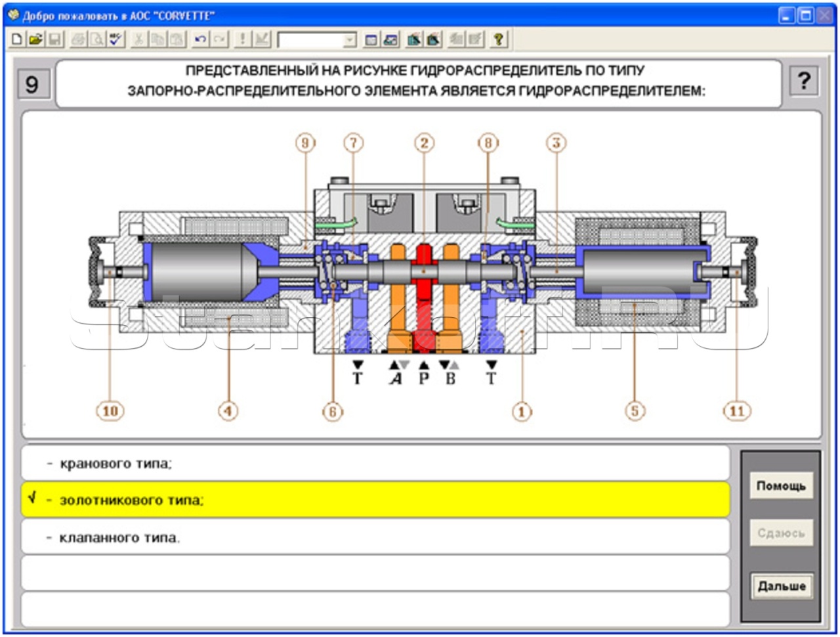The width and height of the screenshot is (840, 637).
Task: Open a file with the folder icon
Action: click(36, 40)
